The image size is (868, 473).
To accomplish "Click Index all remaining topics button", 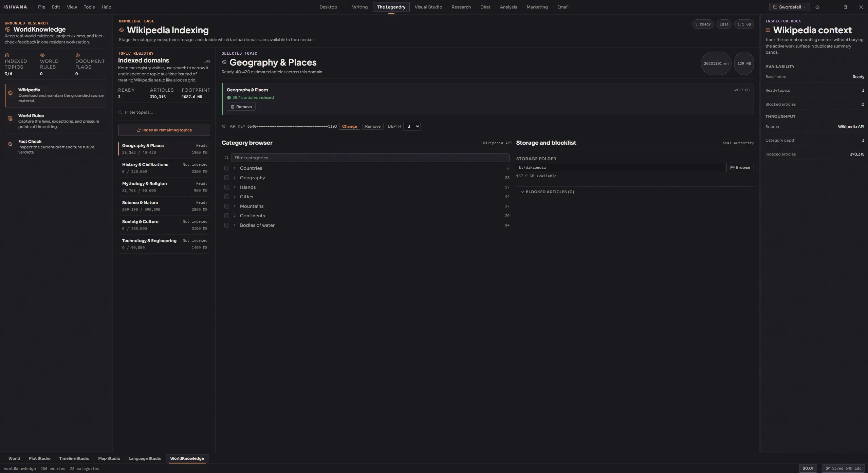I will 164,130.
